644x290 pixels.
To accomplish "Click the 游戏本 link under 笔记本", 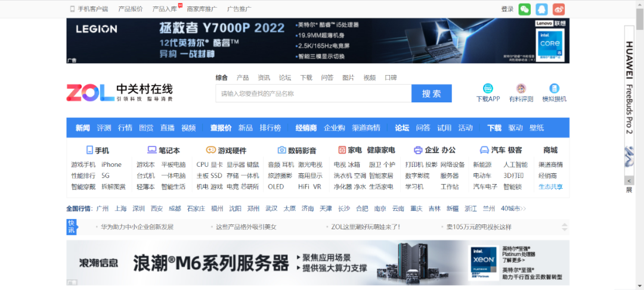I will point(146,164).
